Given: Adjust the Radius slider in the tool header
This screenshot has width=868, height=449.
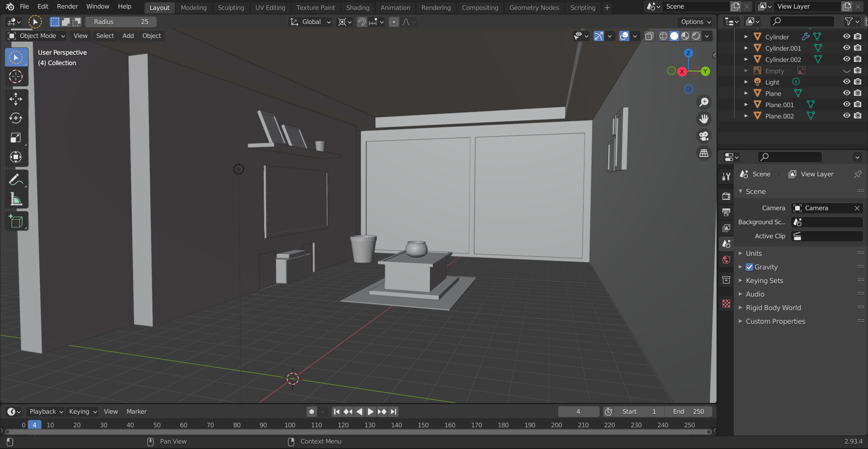Looking at the screenshot, I should point(121,22).
